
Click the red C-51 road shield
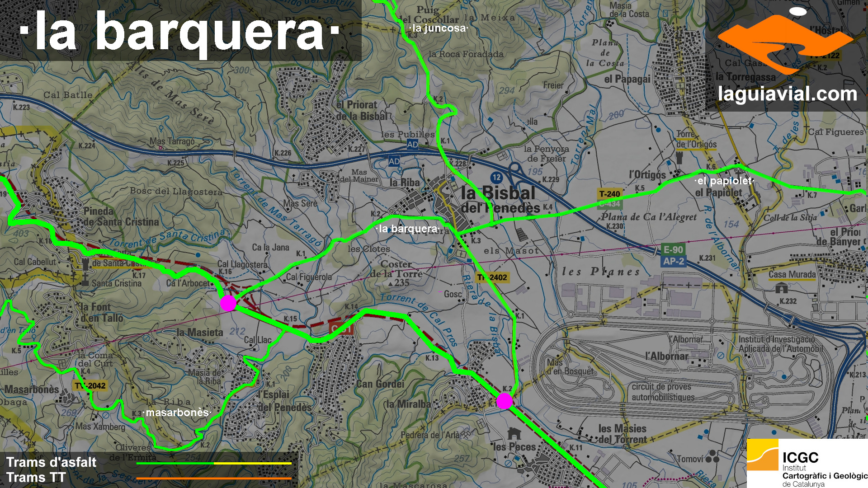pyautogui.click(x=341, y=328)
